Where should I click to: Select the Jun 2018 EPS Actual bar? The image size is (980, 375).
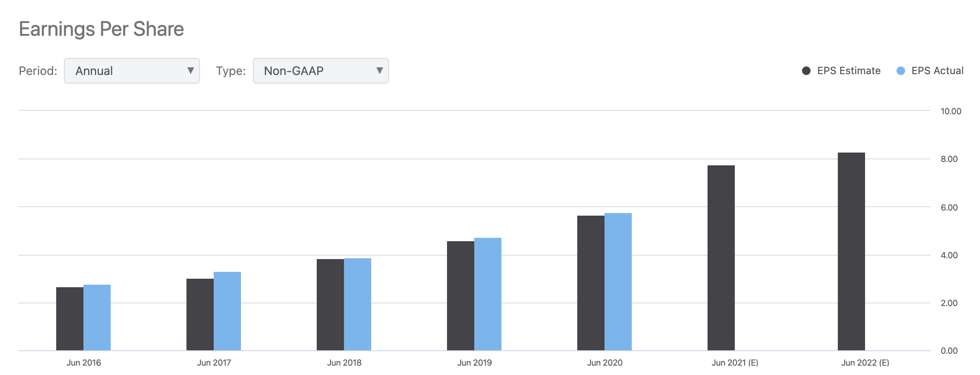pyautogui.click(x=358, y=304)
